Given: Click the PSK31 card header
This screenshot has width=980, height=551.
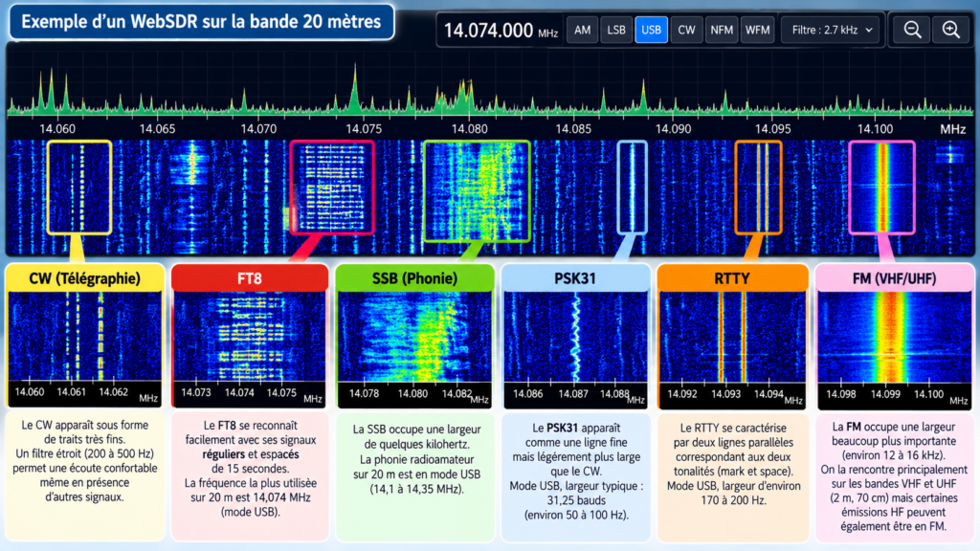Looking at the screenshot, I should 575,278.
